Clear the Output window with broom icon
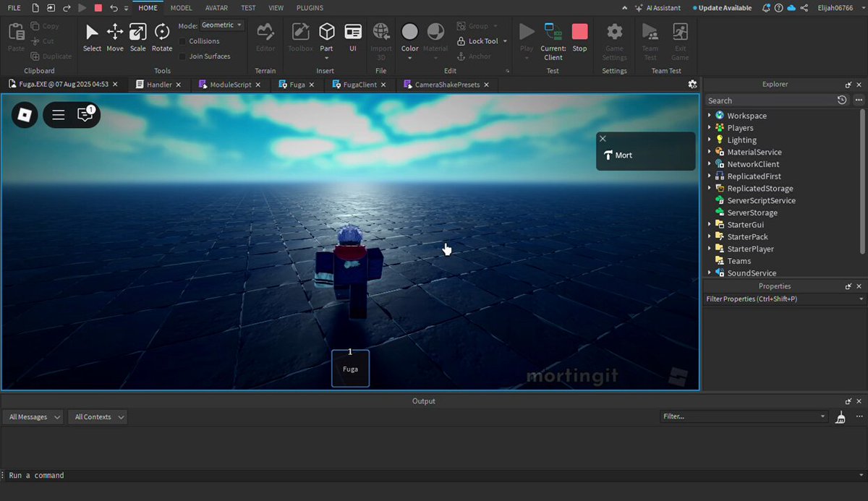Viewport: 868px width, 501px height. pyautogui.click(x=841, y=417)
